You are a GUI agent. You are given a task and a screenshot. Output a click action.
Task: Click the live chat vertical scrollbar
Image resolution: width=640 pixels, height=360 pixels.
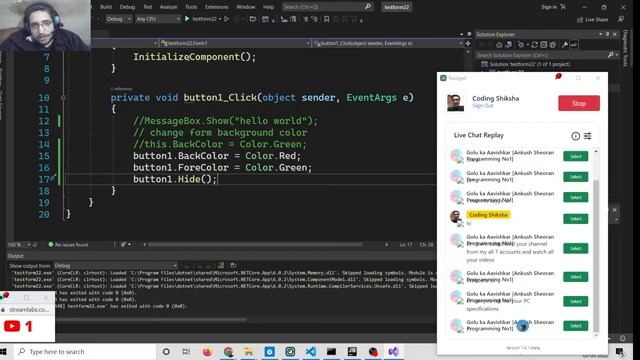pos(596,255)
